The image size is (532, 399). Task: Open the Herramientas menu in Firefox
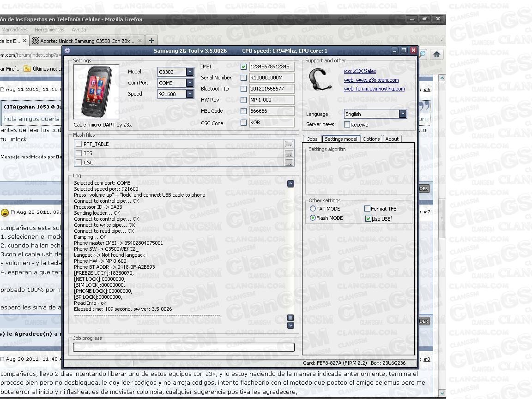pos(49,30)
